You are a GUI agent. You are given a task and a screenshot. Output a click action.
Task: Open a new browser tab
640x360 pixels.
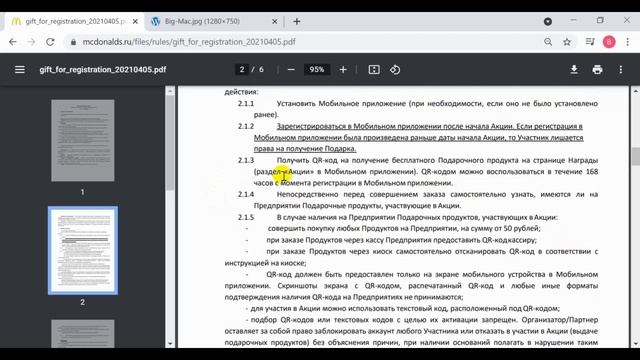[x=297, y=22]
